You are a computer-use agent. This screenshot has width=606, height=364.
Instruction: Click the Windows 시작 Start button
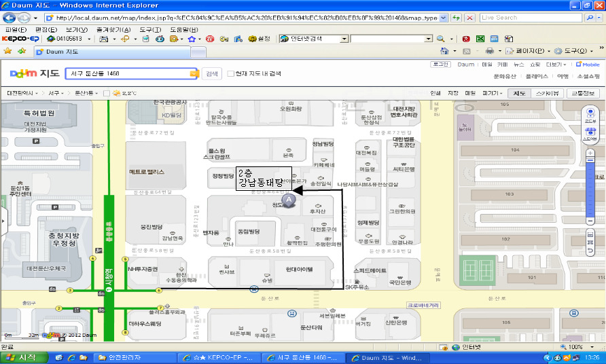(24, 358)
